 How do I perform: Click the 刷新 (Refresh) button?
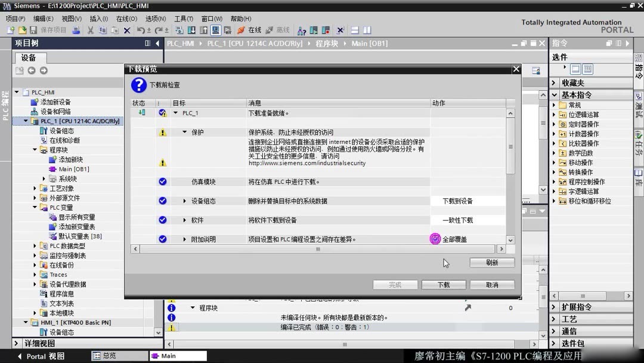[491, 262]
